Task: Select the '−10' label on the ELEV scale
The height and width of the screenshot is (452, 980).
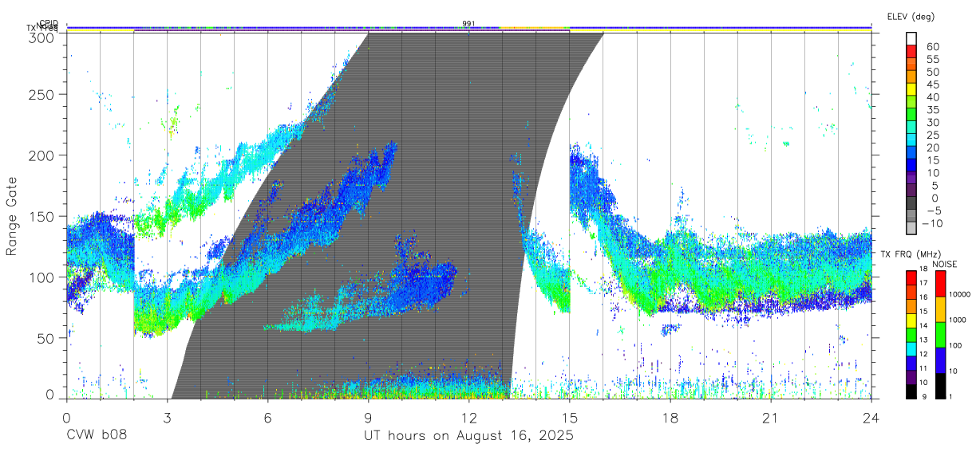Action: [933, 224]
